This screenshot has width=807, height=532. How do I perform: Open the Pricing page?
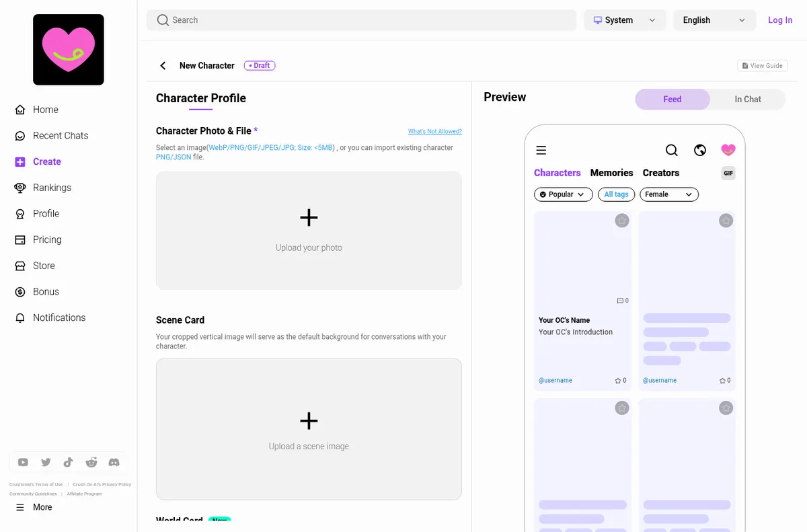tap(47, 239)
